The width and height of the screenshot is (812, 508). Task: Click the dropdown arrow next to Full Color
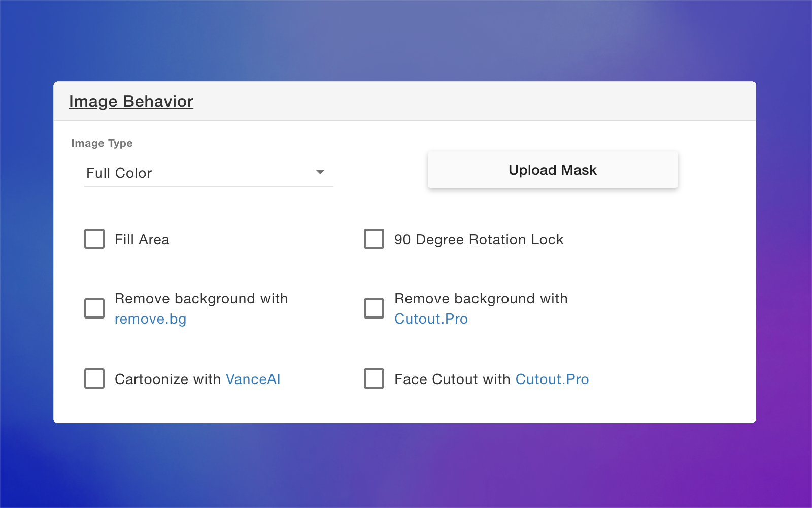point(320,173)
